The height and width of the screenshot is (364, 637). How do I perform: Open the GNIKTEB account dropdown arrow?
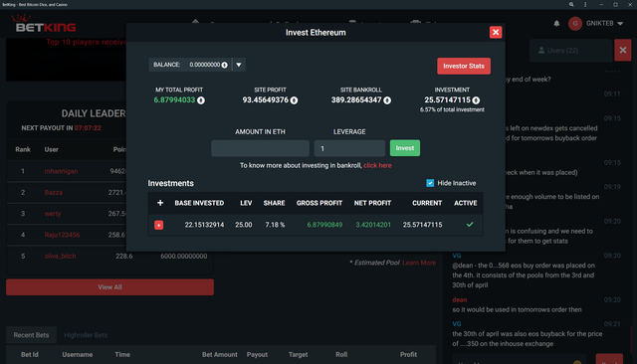pyautogui.click(x=620, y=24)
